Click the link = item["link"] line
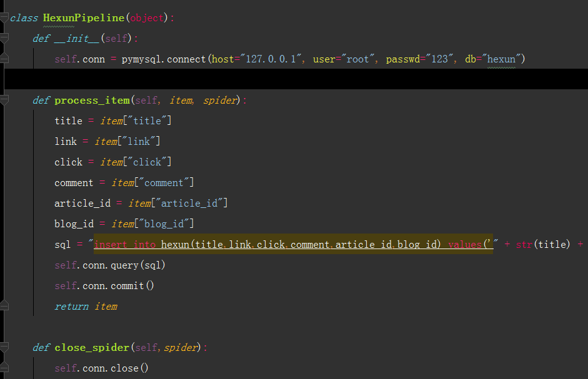This screenshot has width=588, height=379. [107, 141]
